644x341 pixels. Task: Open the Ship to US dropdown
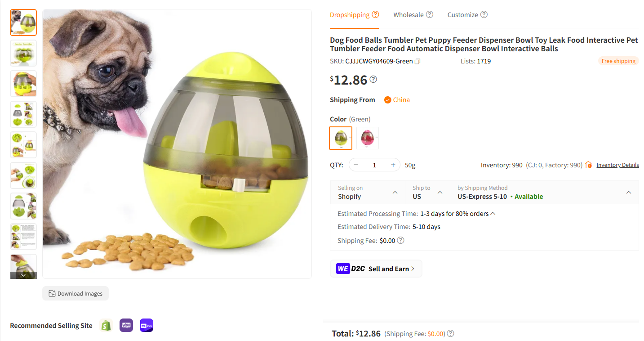click(x=440, y=192)
